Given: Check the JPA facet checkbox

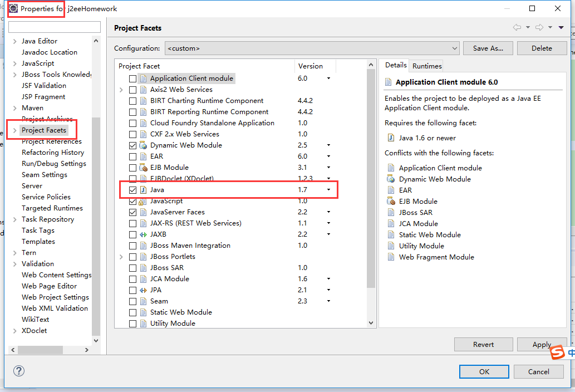Looking at the screenshot, I should pos(132,291).
